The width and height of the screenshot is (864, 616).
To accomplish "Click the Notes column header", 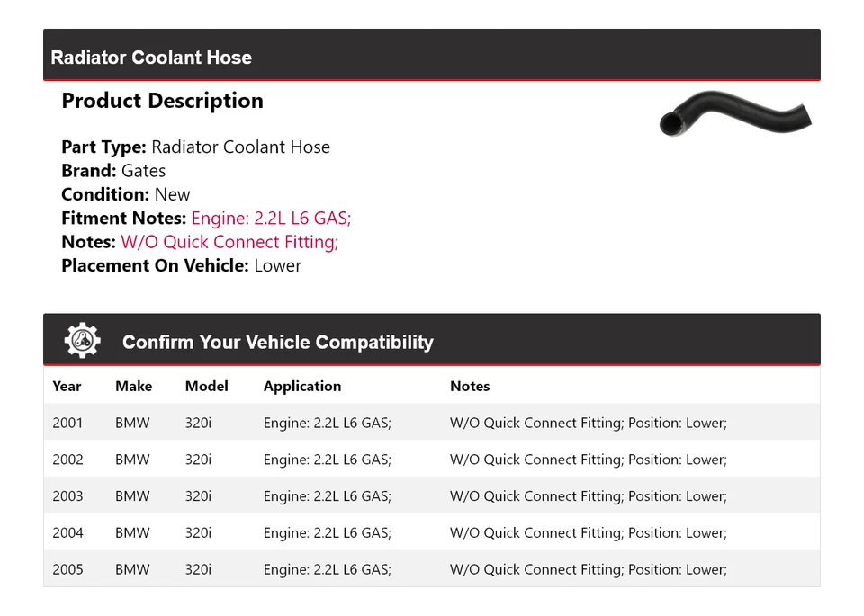I will coord(470,387).
